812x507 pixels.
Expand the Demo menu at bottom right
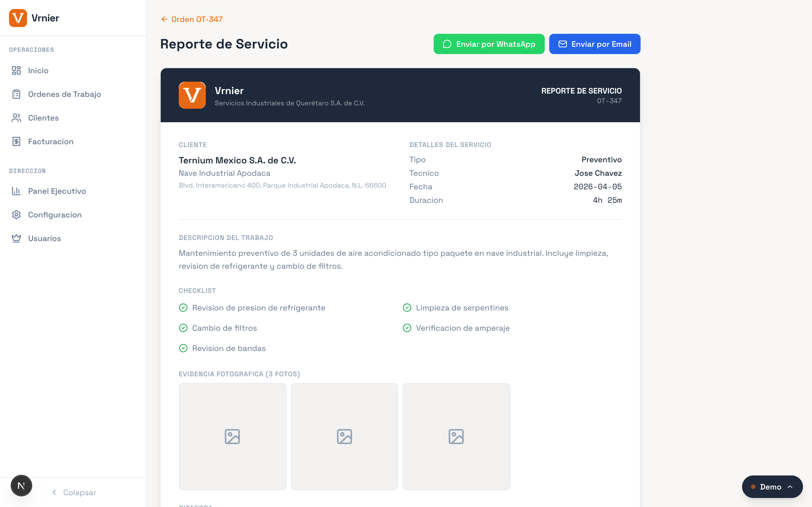tap(772, 486)
